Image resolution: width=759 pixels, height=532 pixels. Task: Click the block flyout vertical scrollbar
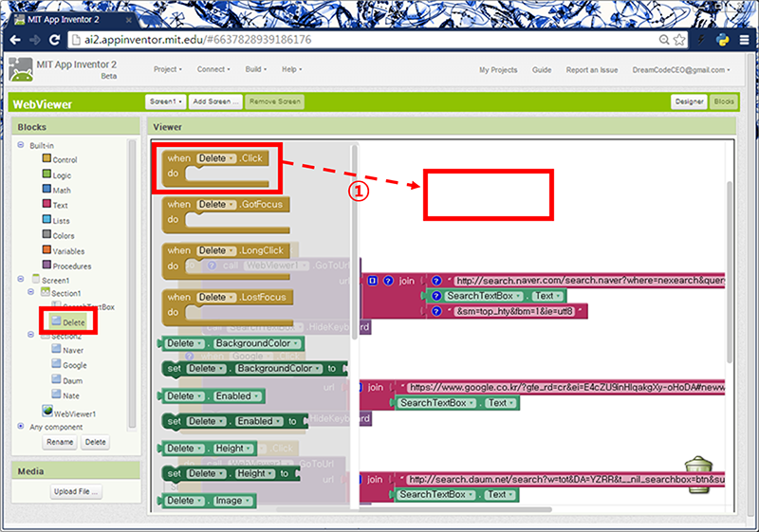(x=354, y=242)
